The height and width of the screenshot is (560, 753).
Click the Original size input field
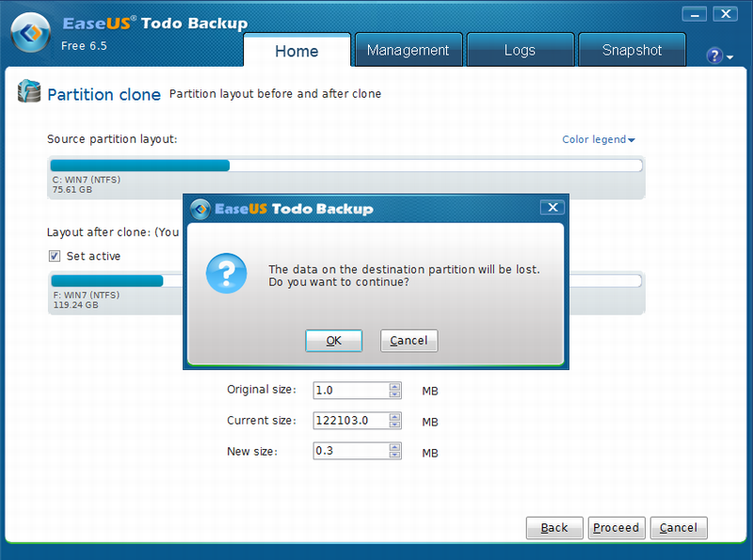coord(351,390)
